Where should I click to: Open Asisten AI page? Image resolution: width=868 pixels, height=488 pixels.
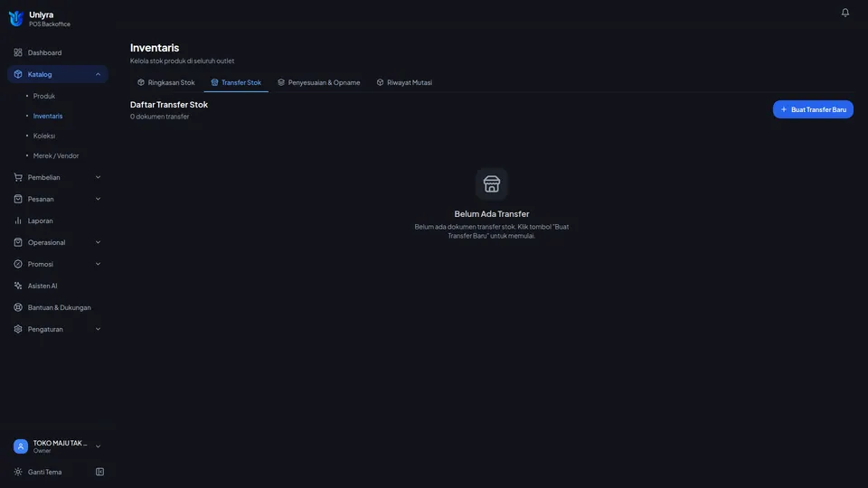[58, 286]
